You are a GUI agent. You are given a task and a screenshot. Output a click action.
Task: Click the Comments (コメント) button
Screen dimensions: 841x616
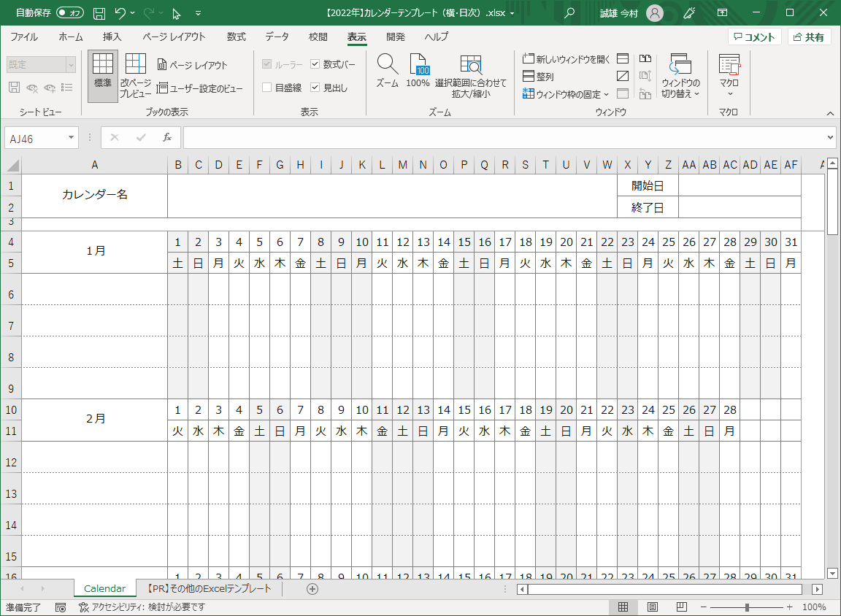click(x=754, y=37)
